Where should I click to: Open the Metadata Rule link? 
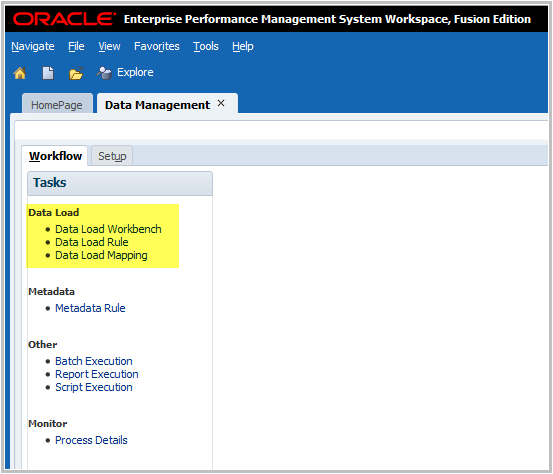pos(90,308)
